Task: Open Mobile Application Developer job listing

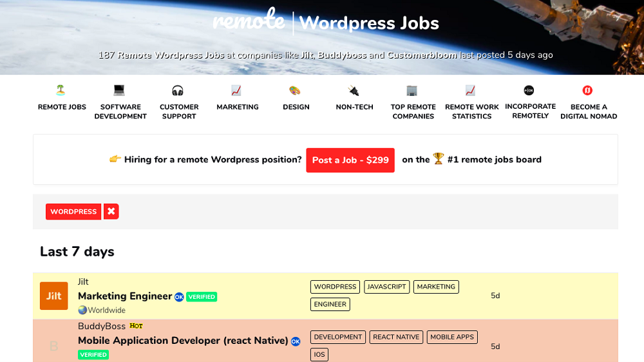Action: pyautogui.click(x=183, y=340)
